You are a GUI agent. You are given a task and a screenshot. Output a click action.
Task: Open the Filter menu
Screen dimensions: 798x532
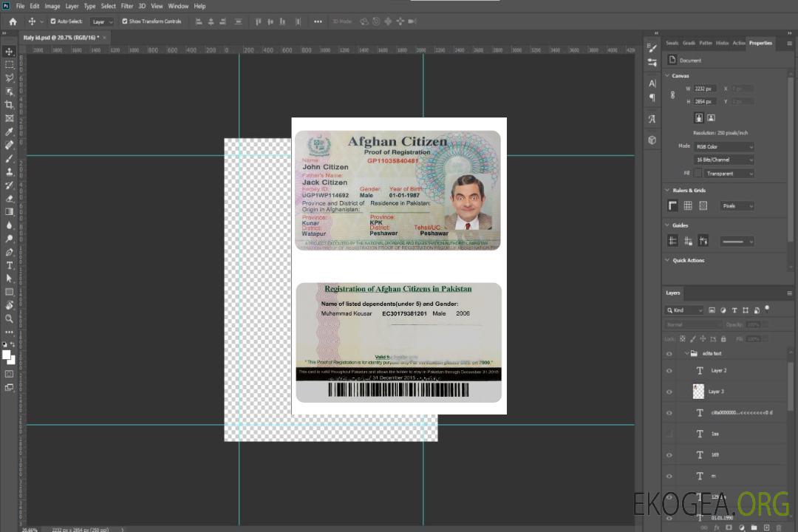pyautogui.click(x=127, y=6)
